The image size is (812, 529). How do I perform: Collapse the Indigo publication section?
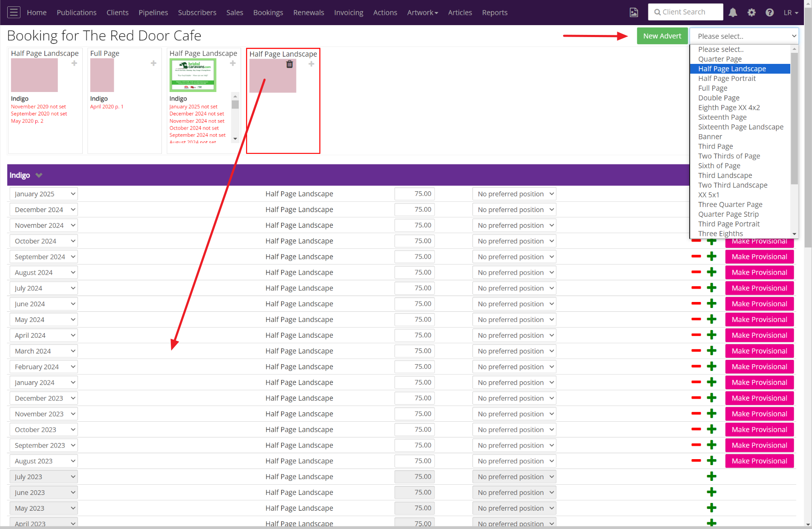coord(39,175)
